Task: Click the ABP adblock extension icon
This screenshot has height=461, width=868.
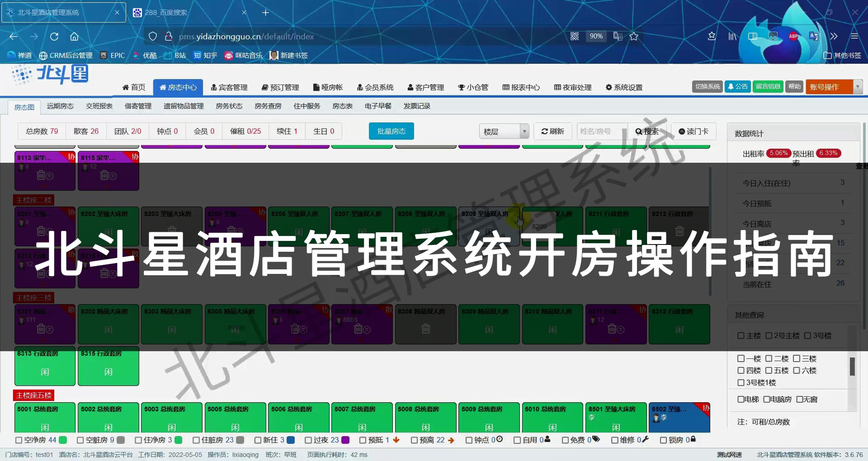Action: (x=793, y=36)
